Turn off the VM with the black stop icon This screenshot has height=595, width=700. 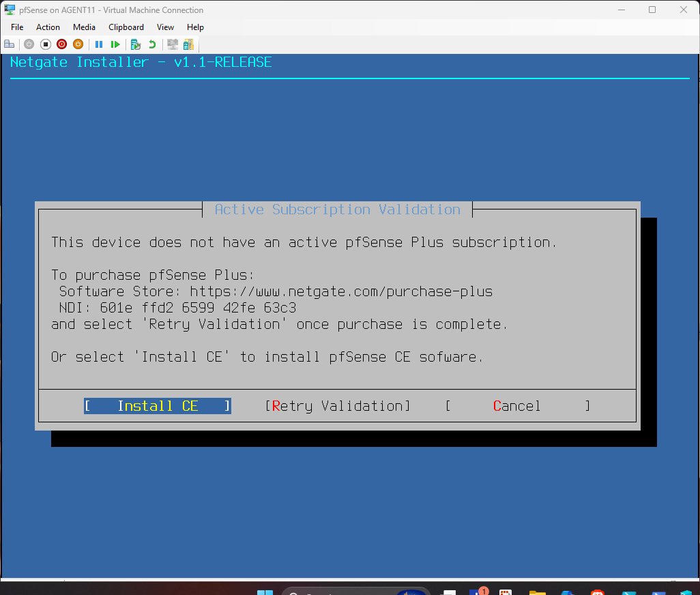(x=46, y=44)
